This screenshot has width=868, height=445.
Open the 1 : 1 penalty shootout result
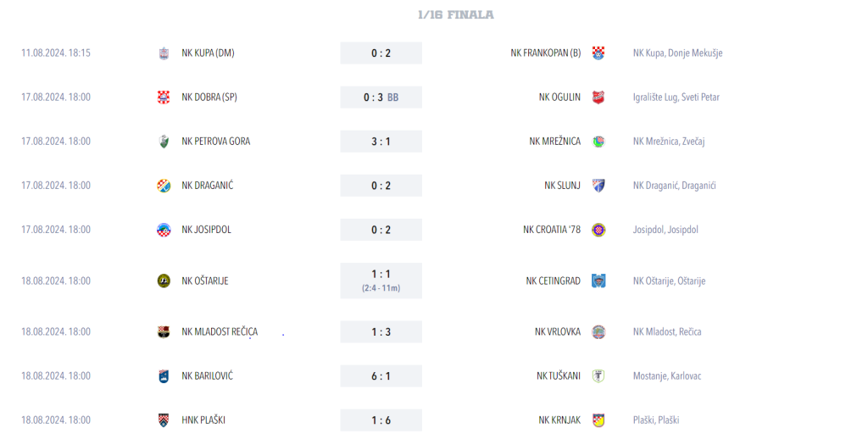click(x=381, y=281)
